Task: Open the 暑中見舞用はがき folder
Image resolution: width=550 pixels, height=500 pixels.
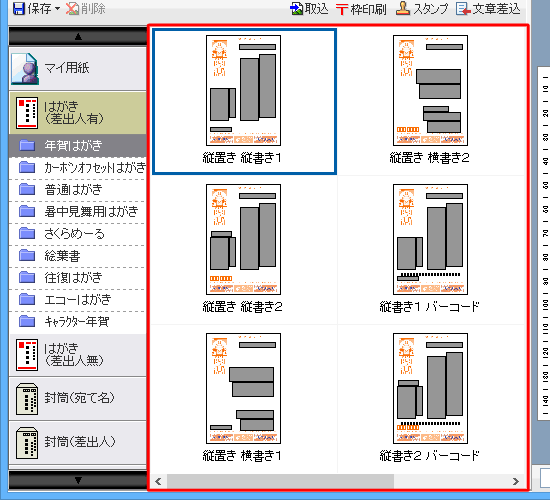Action: point(78,212)
